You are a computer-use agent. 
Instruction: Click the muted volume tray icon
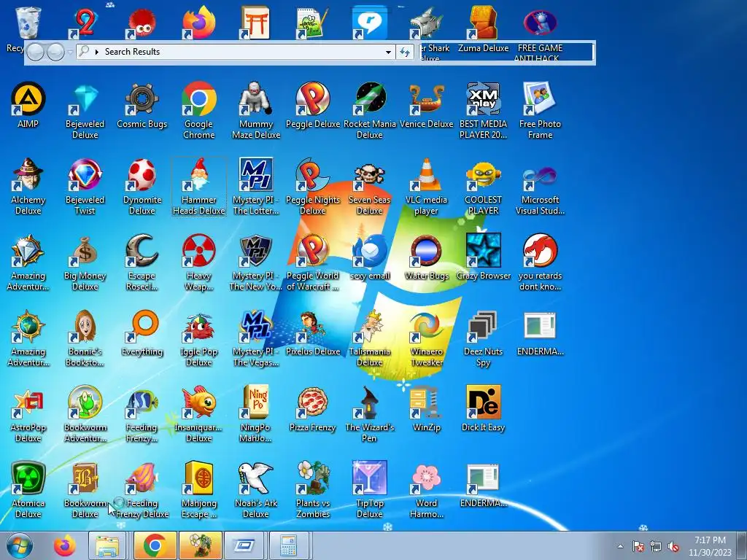click(x=673, y=546)
